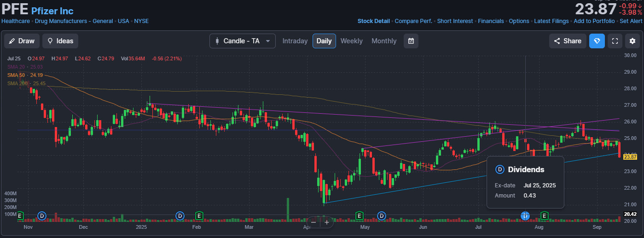Screen dimensions: 644x238
Task: Open chart settings gear
Action: pyautogui.click(x=632, y=41)
